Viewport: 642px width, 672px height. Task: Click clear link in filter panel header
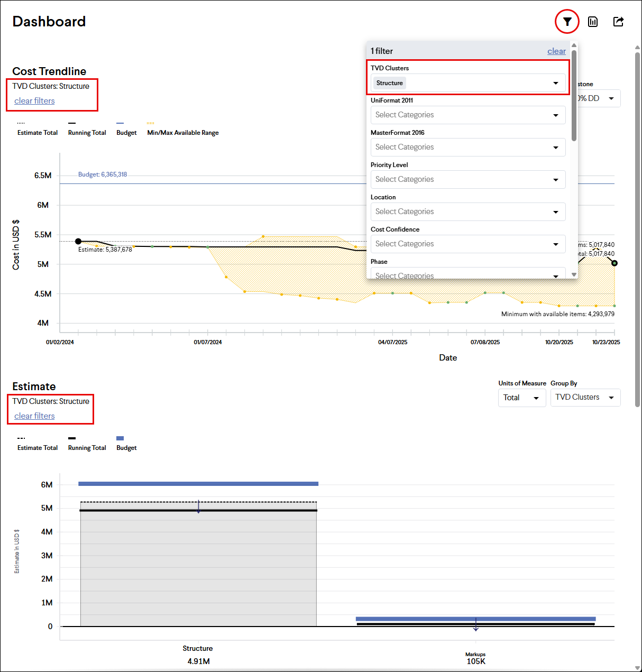coord(556,51)
